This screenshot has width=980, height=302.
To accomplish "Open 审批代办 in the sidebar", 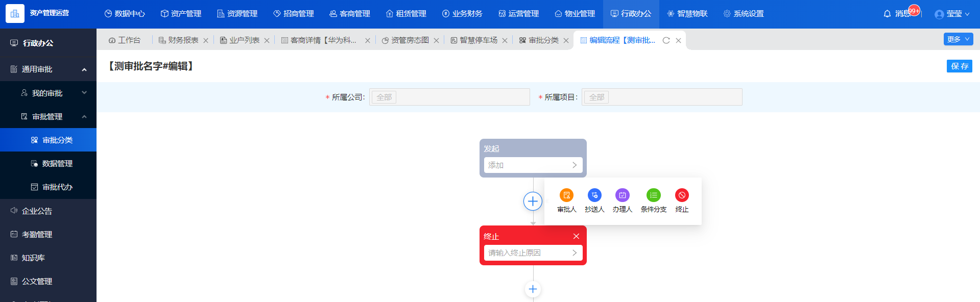I will [x=48, y=187].
